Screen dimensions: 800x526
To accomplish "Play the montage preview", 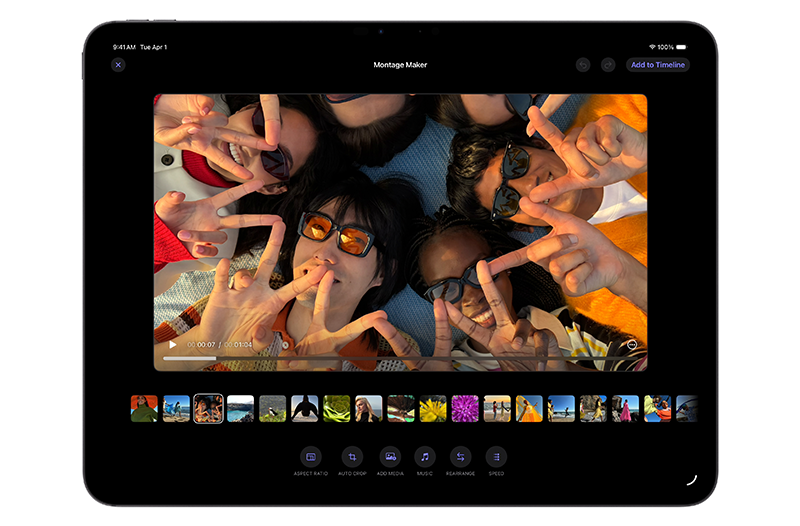I will [x=173, y=344].
